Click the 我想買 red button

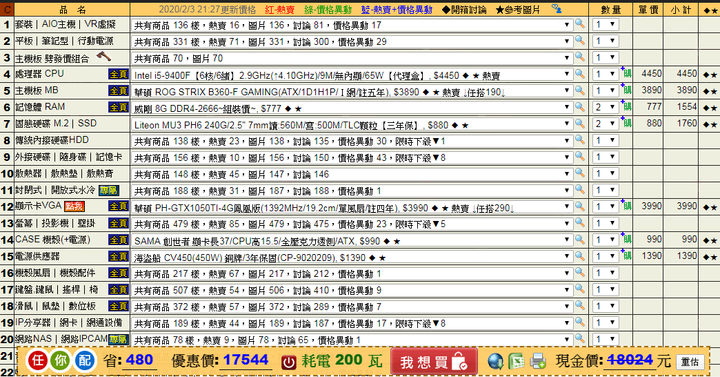click(x=434, y=361)
